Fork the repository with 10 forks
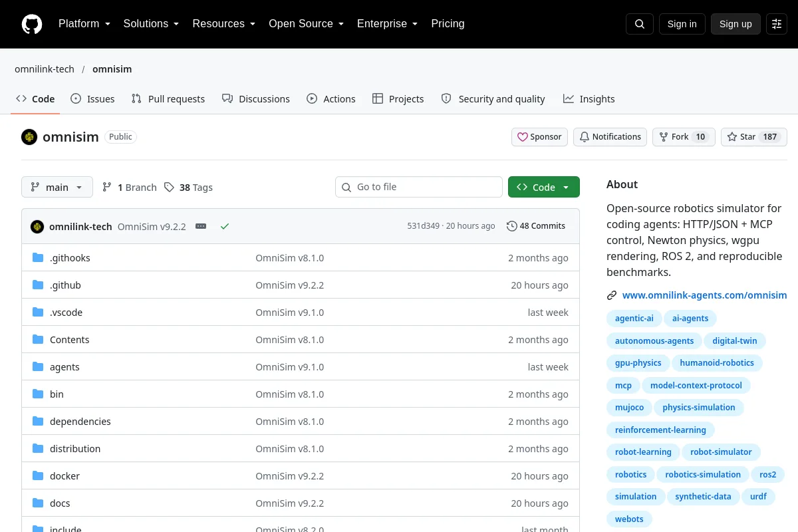This screenshot has width=798, height=532. (x=684, y=137)
